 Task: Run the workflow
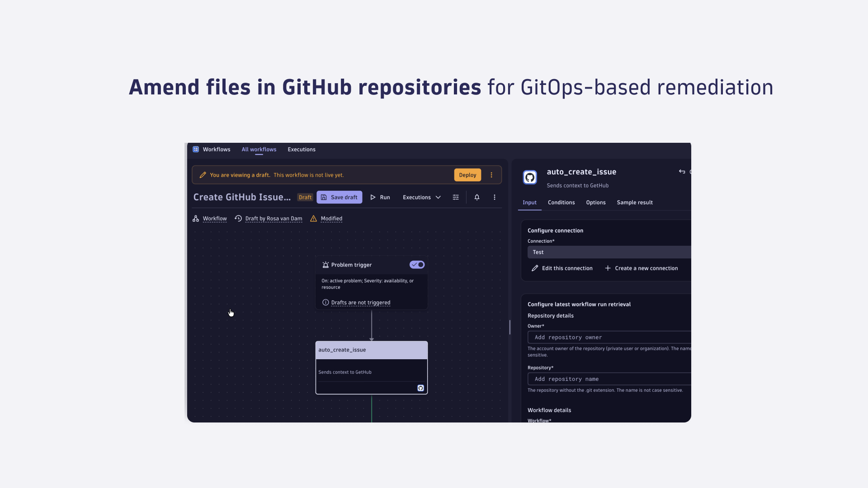[x=380, y=197]
